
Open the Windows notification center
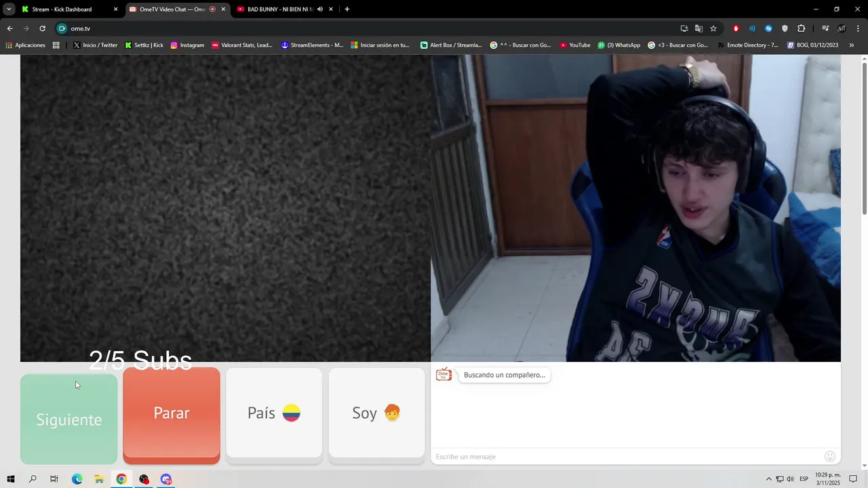click(x=853, y=479)
